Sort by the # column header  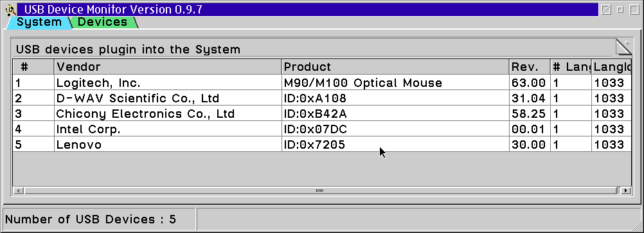point(33,67)
